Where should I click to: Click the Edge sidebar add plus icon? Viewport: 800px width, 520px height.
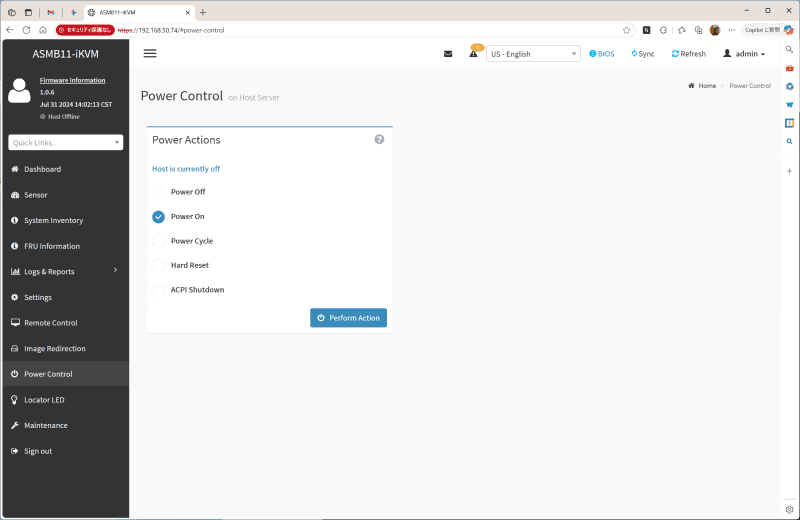(789, 171)
